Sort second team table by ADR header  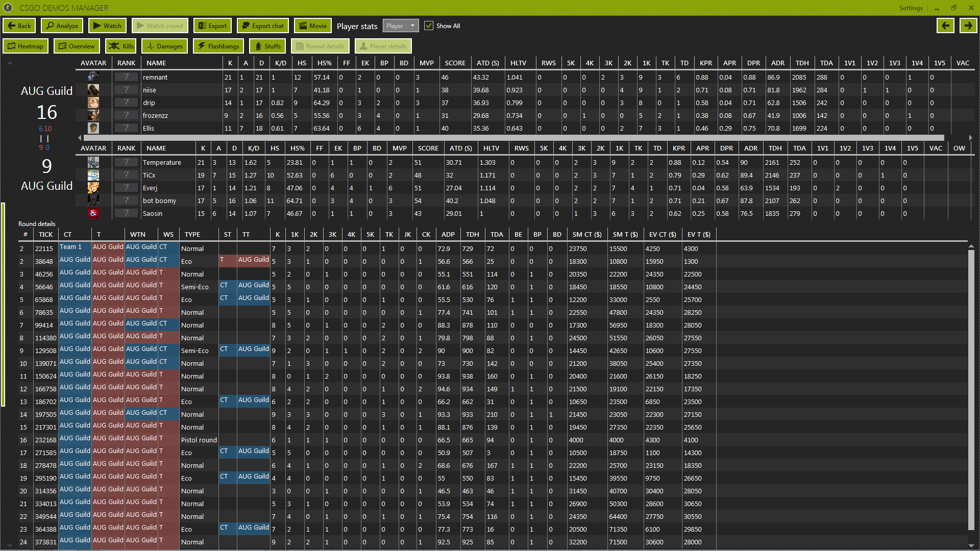(x=750, y=148)
